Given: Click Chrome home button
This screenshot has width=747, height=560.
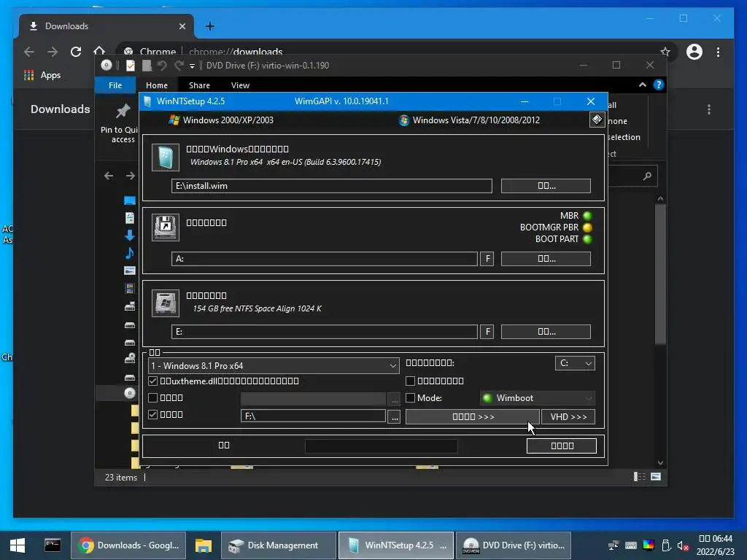Looking at the screenshot, I should tap(99, 51).
